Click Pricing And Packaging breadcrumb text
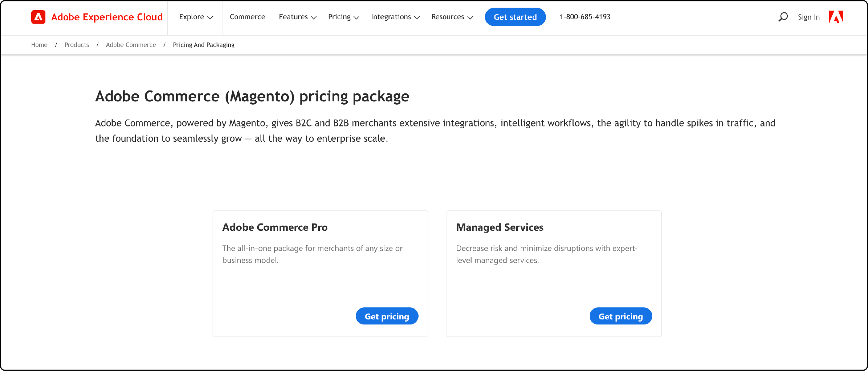The image size is (868, 371). tap(204, 45)
